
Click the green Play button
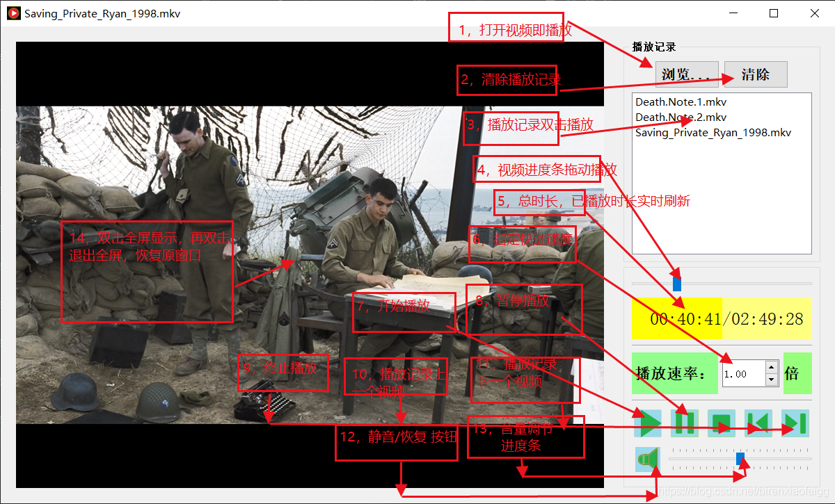648,423
